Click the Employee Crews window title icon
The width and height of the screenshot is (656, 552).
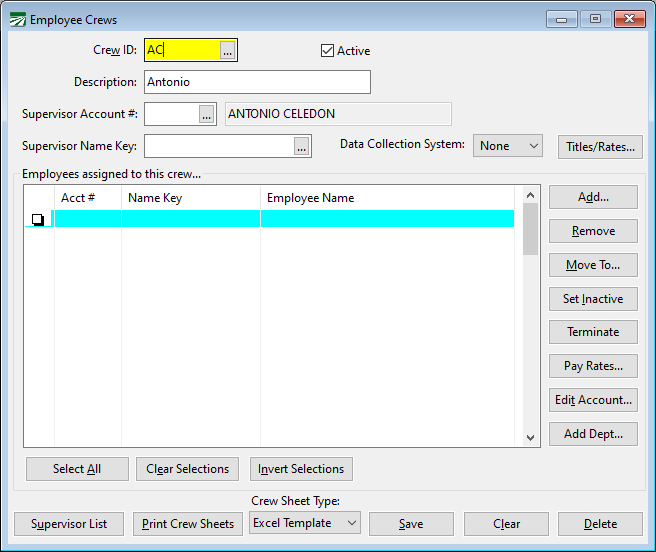point(18,19)
